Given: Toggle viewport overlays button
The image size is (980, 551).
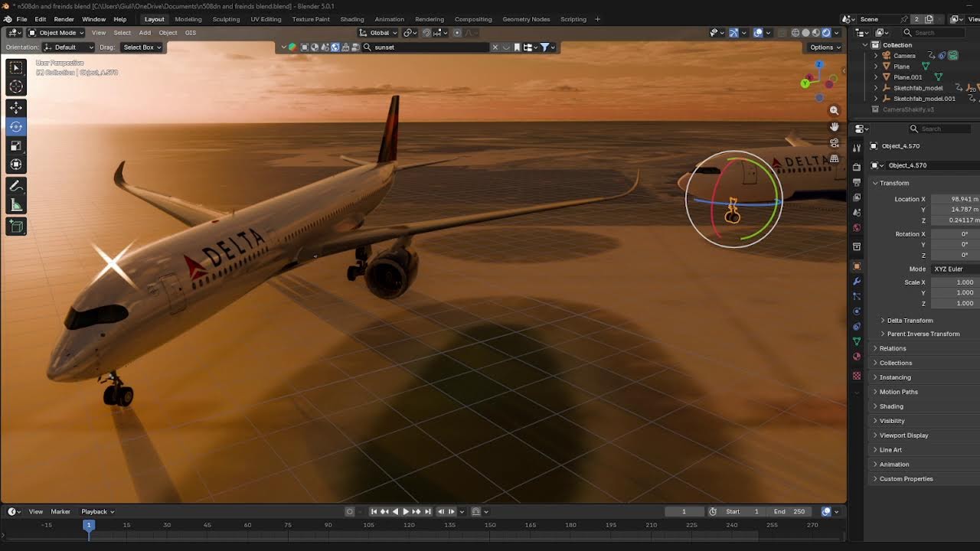Looking at the screenshot, I should (x=758, y=33).
